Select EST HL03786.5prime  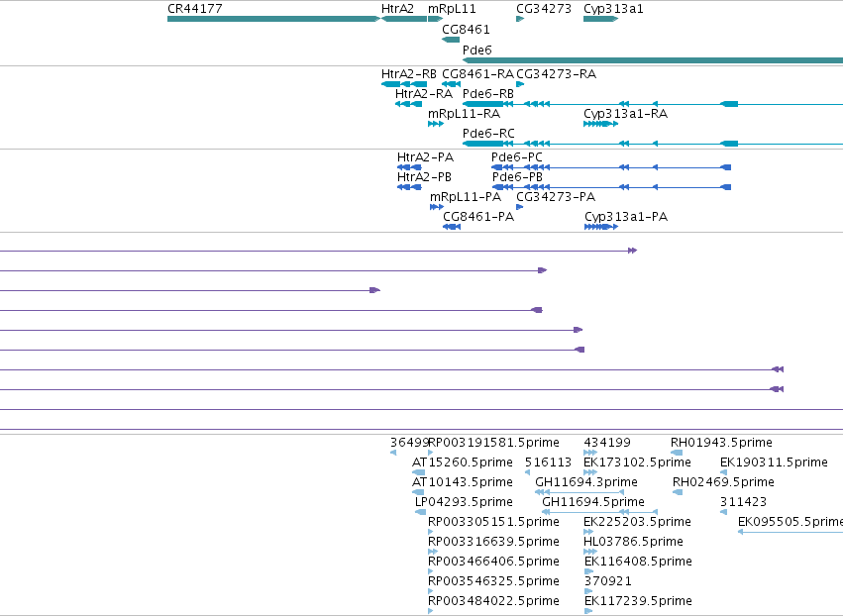click(x=633, y=542)
